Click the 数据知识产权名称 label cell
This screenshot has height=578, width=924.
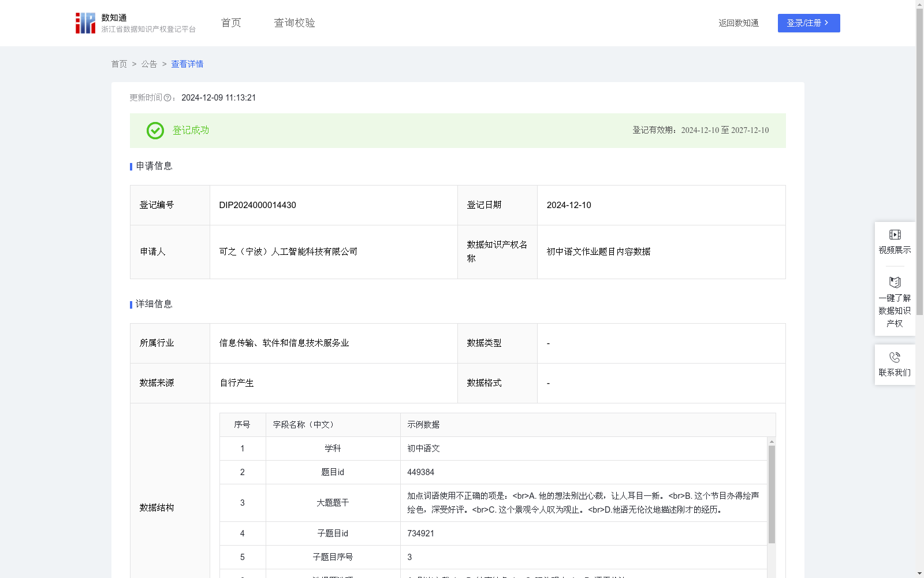point(497,252)
